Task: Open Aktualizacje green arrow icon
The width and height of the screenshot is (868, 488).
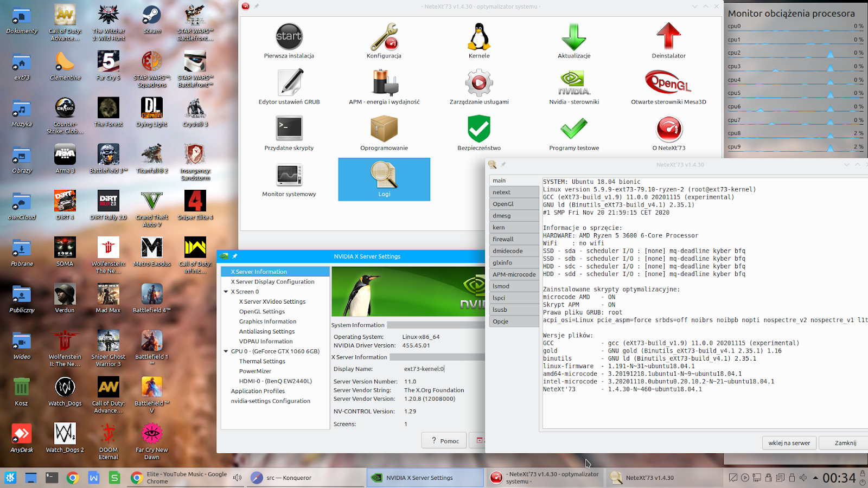Action: tap(574, 37)
